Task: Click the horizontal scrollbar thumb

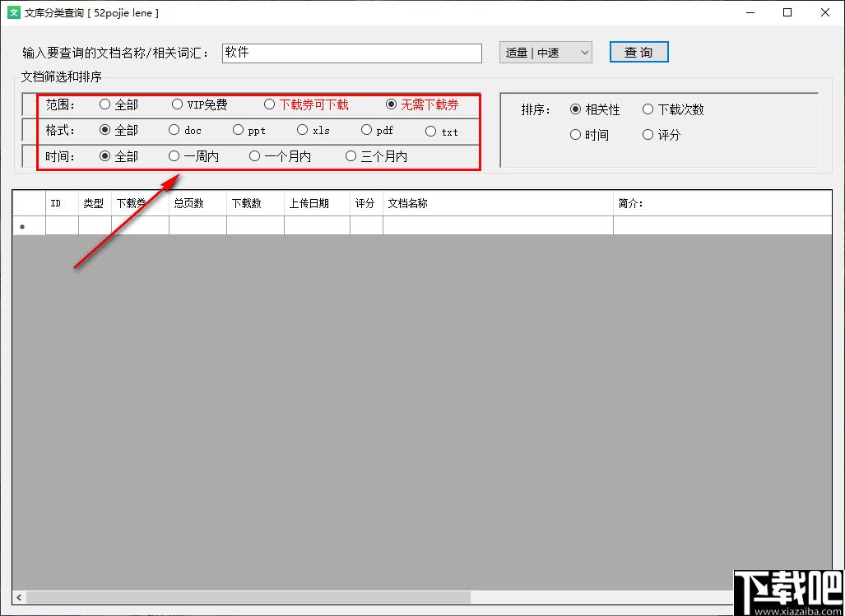Action: coord(248,597)
